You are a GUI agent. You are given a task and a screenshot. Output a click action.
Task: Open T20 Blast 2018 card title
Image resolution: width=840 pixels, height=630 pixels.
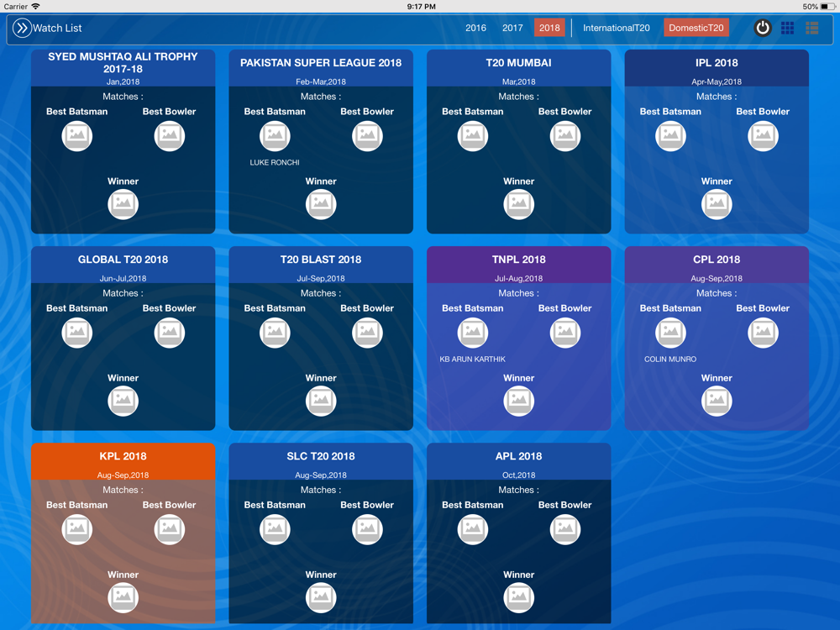[x=321, y=260]
